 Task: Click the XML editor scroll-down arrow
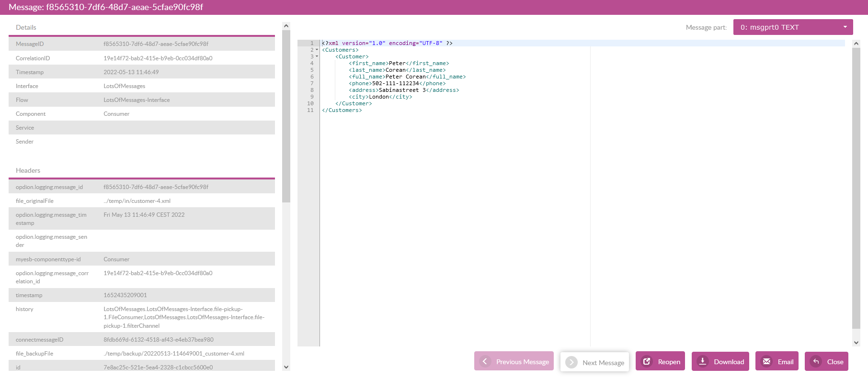pyautogui.click(x=856, y=342)
